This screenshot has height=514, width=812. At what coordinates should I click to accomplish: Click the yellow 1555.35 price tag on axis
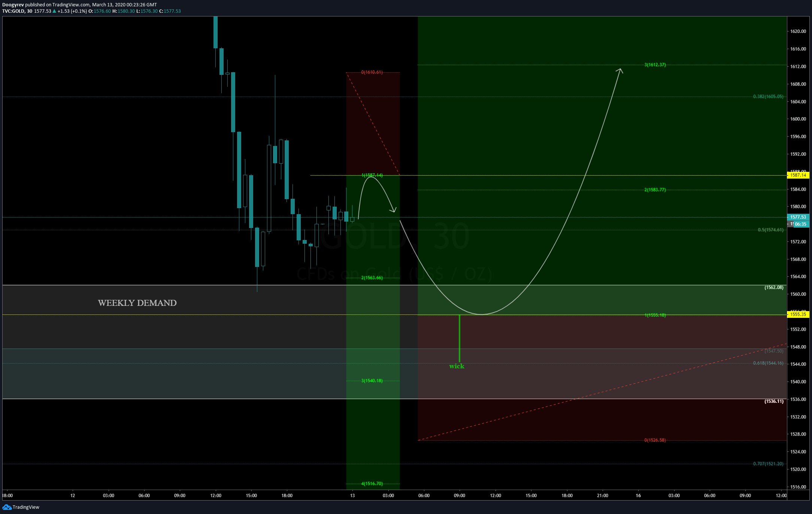tap(798, 314)
